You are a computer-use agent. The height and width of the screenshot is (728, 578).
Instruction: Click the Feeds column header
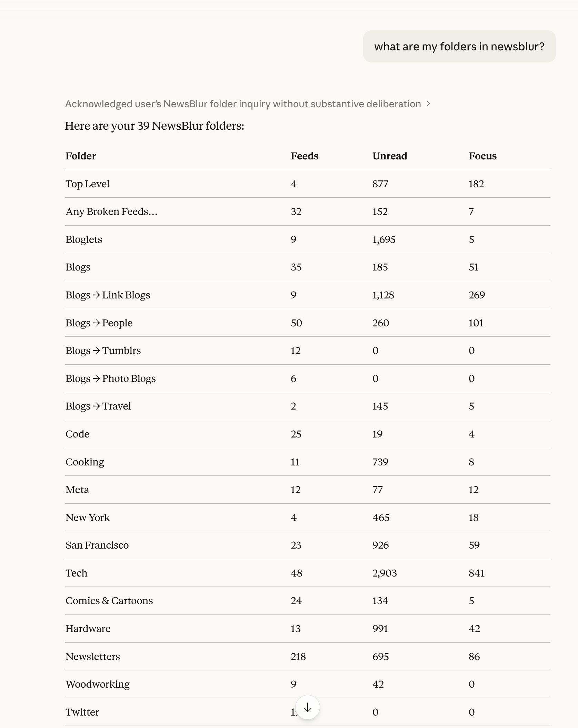pos(305,156)
